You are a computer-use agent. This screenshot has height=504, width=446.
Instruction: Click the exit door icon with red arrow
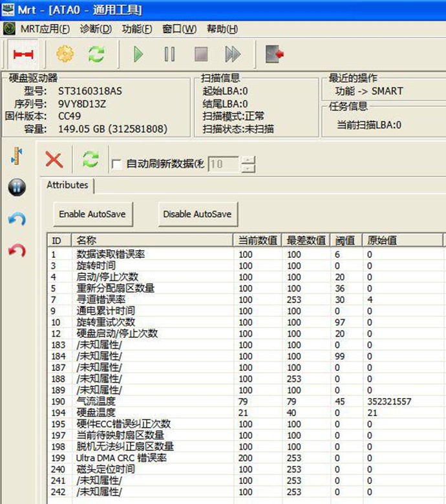click(x=275, y=54)
